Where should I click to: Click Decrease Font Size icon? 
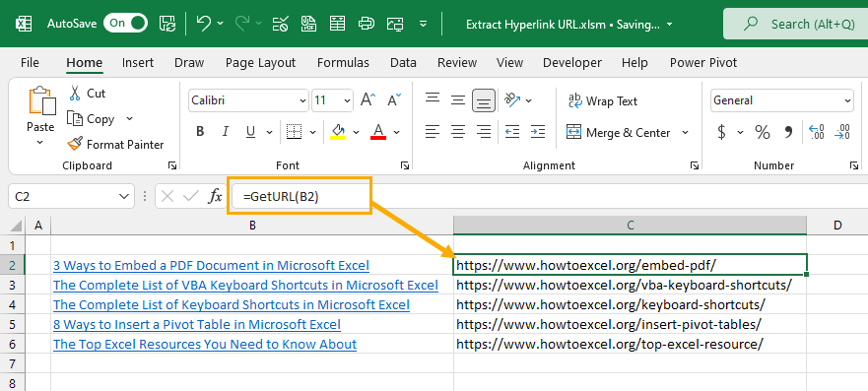point(394,100)
